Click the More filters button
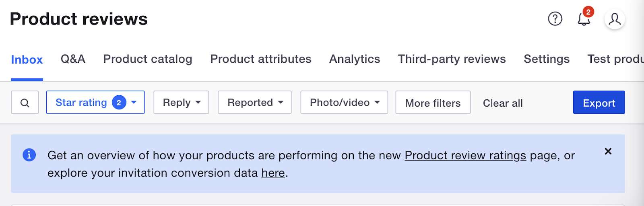 433,103
